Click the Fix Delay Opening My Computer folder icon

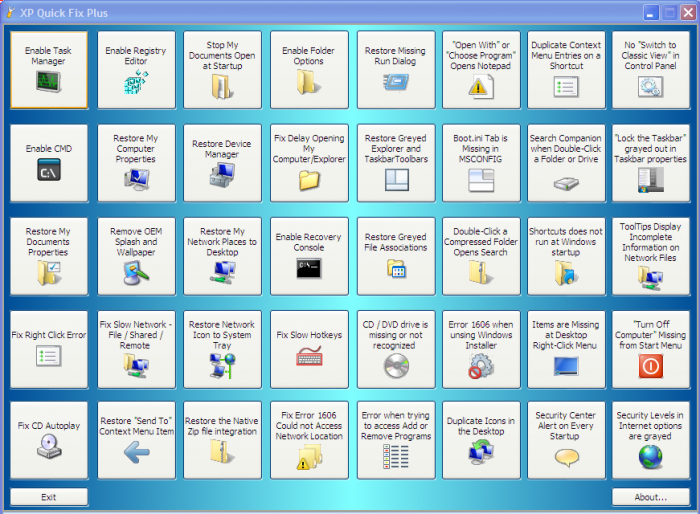(x=309, y=180)
